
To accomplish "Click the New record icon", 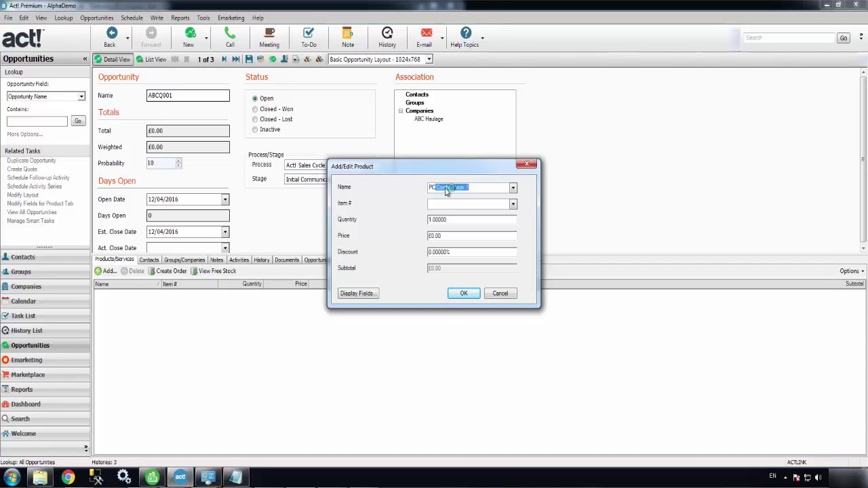I will 189,34.
